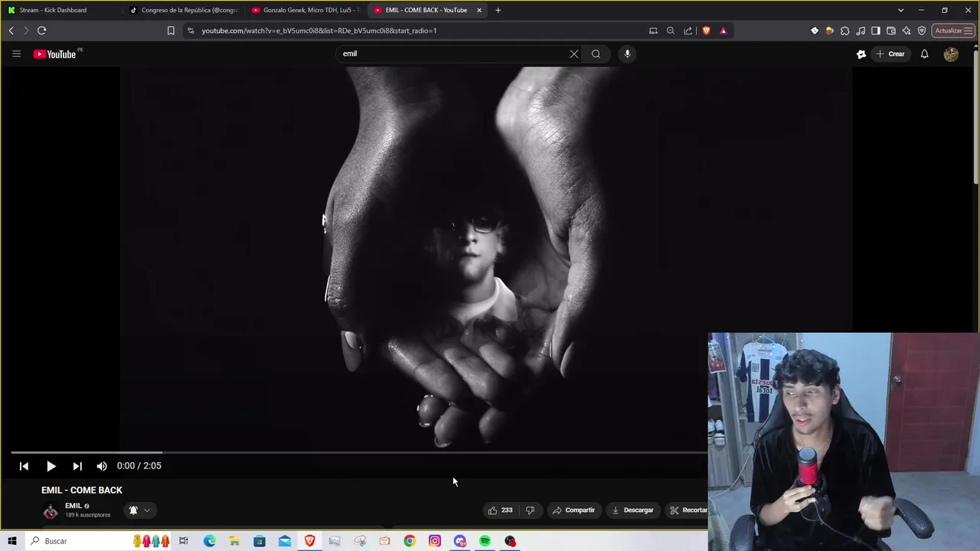The image size is (980, 551).
Task: Click the Descargar download button
Action: coord(632,510)
